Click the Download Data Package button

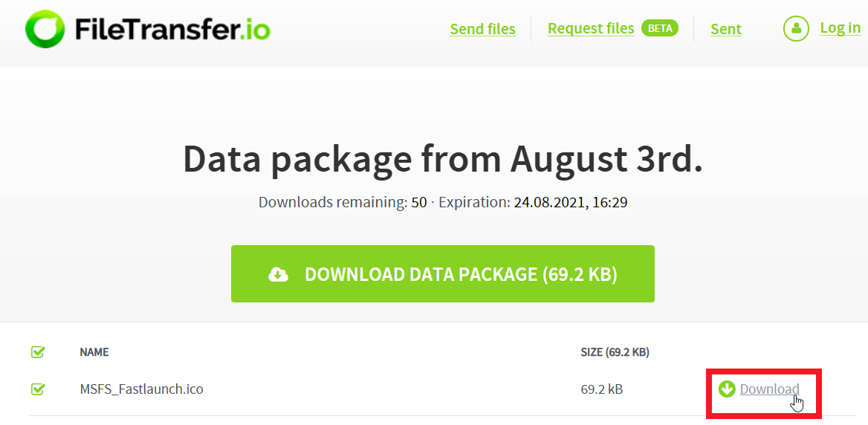442,274
